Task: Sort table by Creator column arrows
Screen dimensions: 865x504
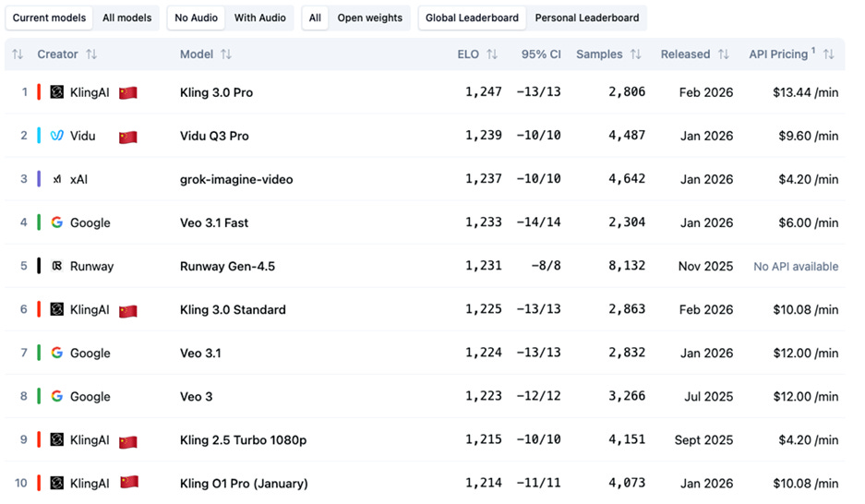Action: pos(91,54)
